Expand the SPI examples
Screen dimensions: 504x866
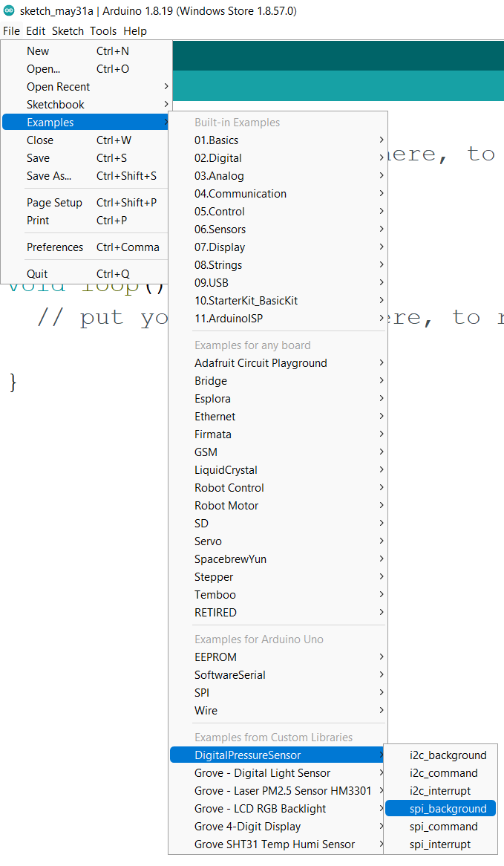pyautogui.click(x=278, y=693)
